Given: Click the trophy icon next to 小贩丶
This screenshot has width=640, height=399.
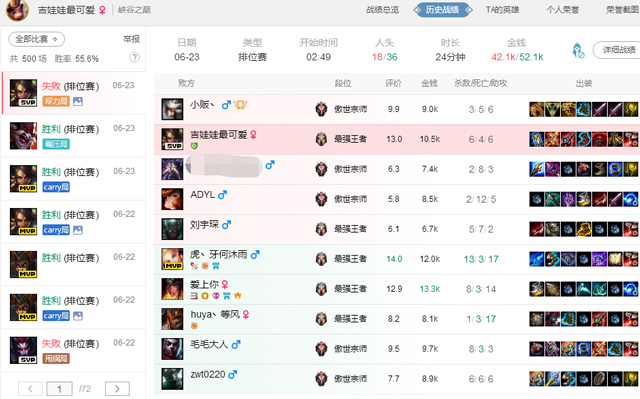Looking at the screenshot, I should (x=240, y=105).
